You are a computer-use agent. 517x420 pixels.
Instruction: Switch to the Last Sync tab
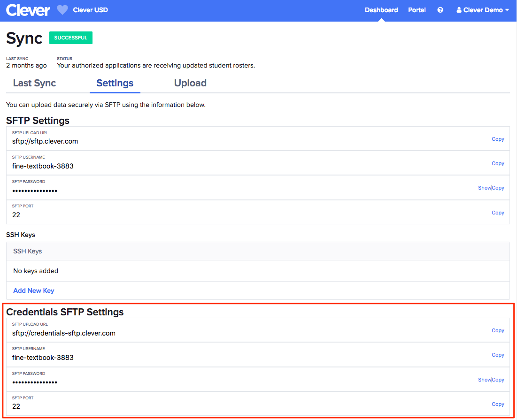coord(34,83)
